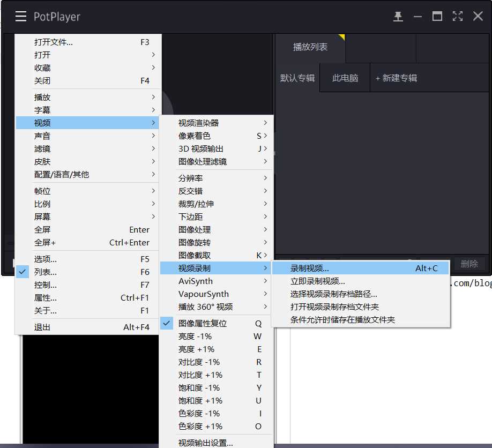Expand the 滤镜 submenu
Screen dimensions: 492x448
(87, 148)
